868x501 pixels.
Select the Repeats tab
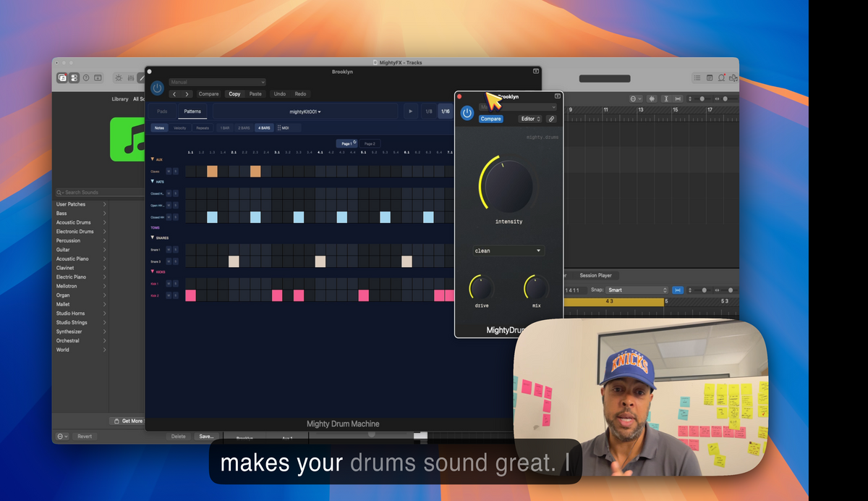[203, 127]
